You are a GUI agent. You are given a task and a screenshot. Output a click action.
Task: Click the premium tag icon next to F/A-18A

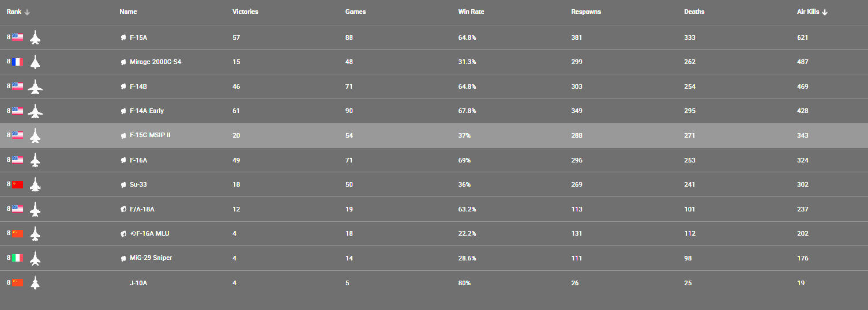[x=123, y=209]
